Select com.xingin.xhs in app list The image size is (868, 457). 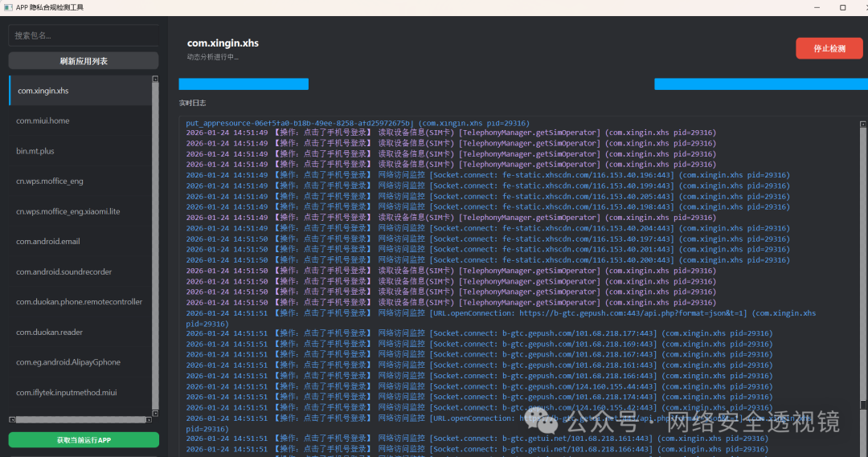pyautogui.click(x=80, y=91)
